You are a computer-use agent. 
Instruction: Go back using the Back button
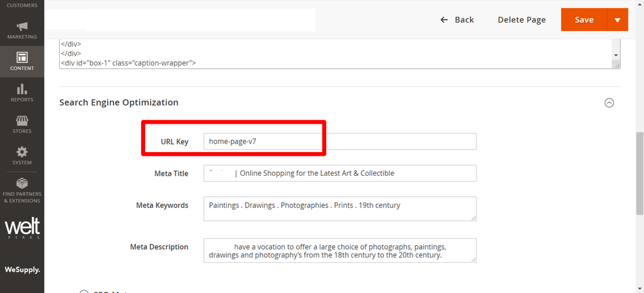click(457, 20)
